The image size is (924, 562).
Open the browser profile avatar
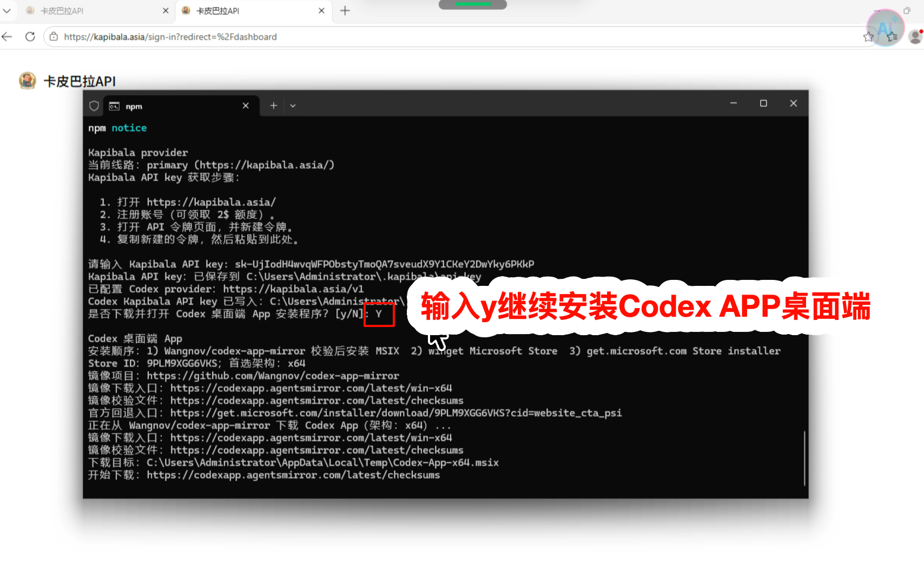915,36
